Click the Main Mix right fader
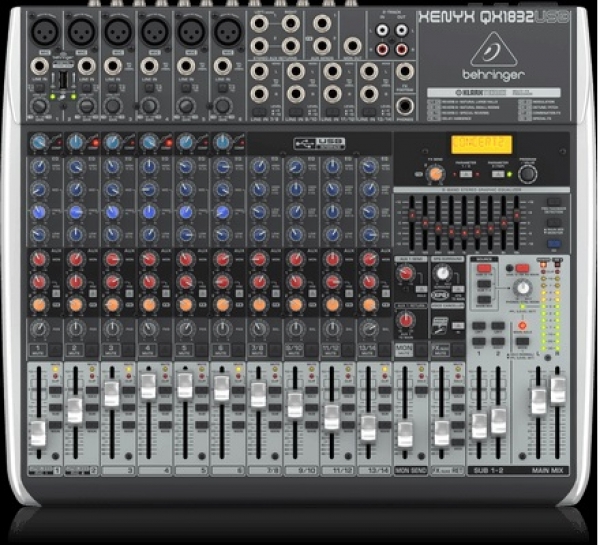Viewport: 600px width, 545px height. pyautogui.click(x=557, y=390)
